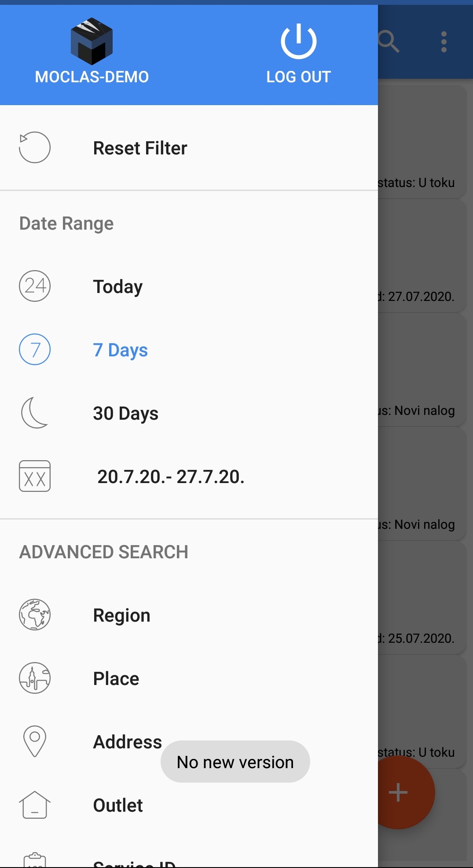Click the reset filter circular arrow icon
The height and width of the screenshot is (868, 473).
click(x=34, y=147)
